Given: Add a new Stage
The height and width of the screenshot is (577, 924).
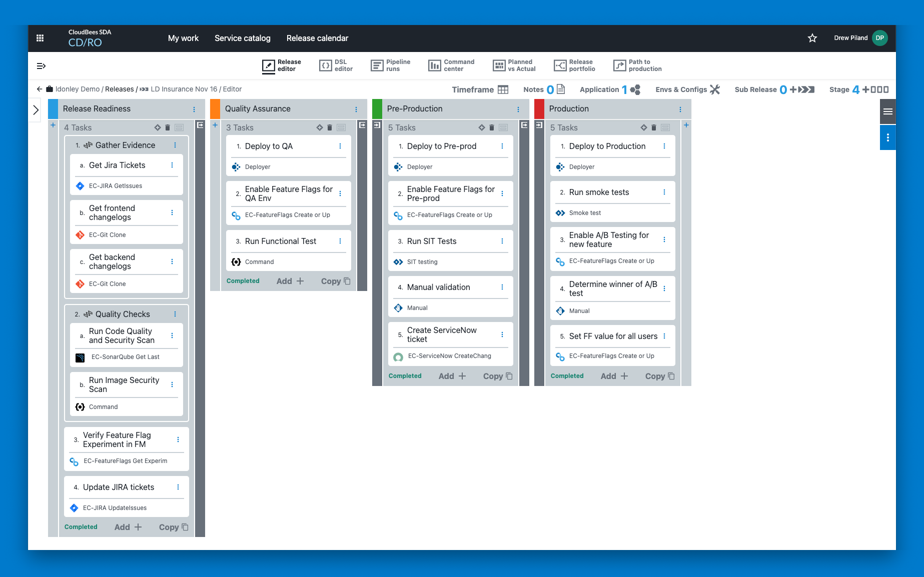Looking at the screenshot, I should click(x=866, y=89).
